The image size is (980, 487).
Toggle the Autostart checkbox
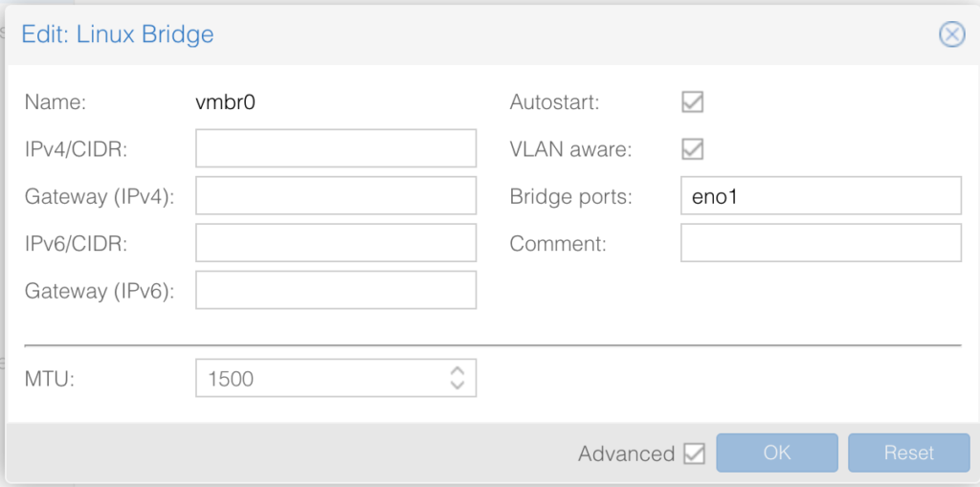coord(693,102)
